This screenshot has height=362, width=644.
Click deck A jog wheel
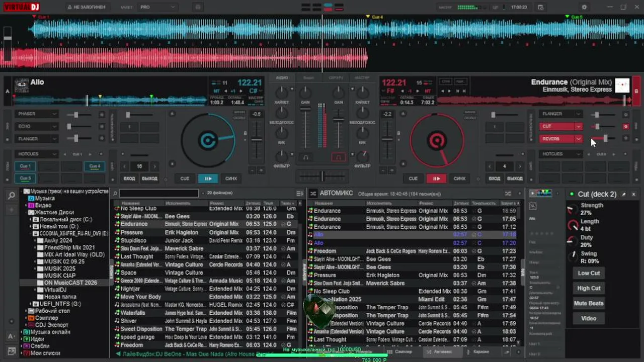[x=207, y=140]
